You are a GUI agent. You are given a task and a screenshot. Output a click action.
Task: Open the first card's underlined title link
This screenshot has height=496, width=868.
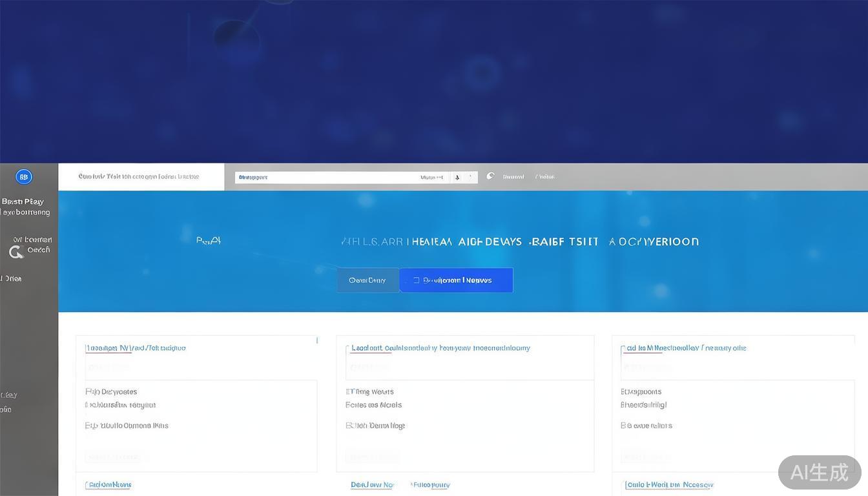[x=136, y=348]
